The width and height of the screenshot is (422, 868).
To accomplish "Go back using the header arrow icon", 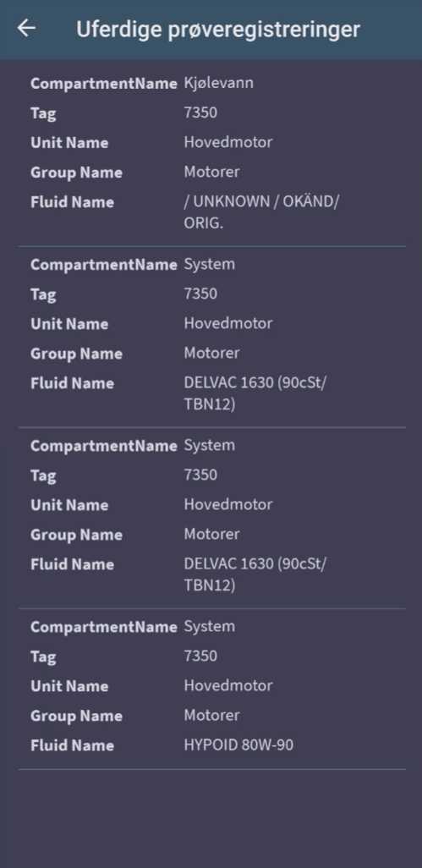I will [26, 28].
